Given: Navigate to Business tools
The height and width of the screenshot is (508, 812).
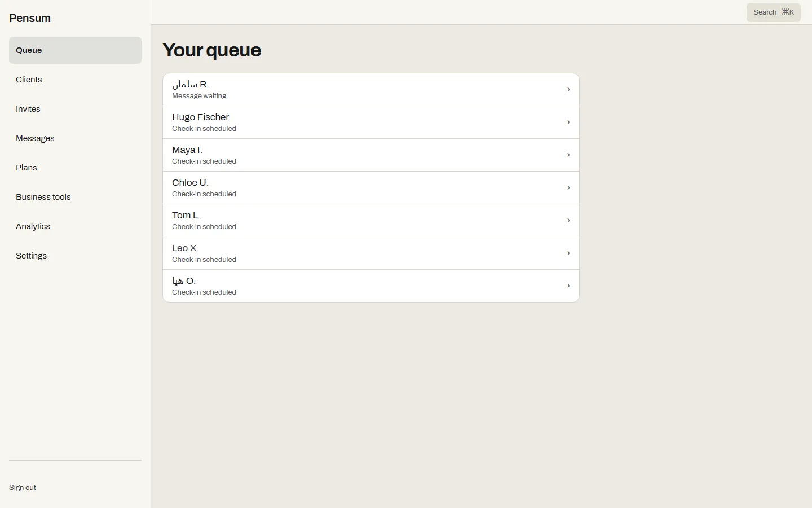Looking at the screenshot, I should coord(75,197).
